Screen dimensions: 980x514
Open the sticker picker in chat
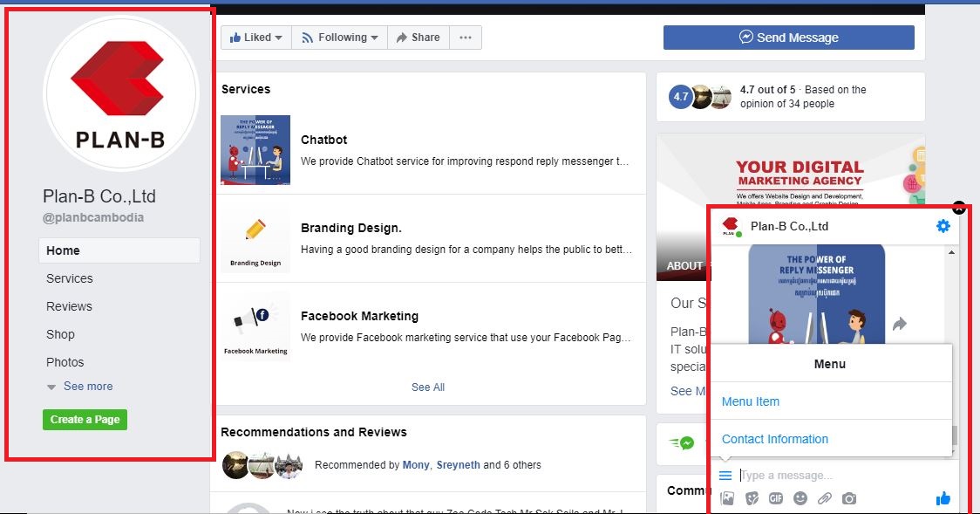click(x=752, y=499)
